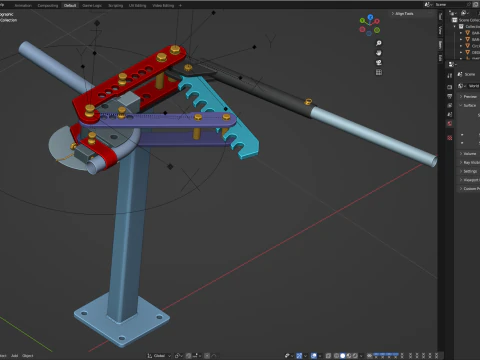Screen dimensions: 480x360
Task: Switch to the Game Logic workspace tab
Action: 92,5
